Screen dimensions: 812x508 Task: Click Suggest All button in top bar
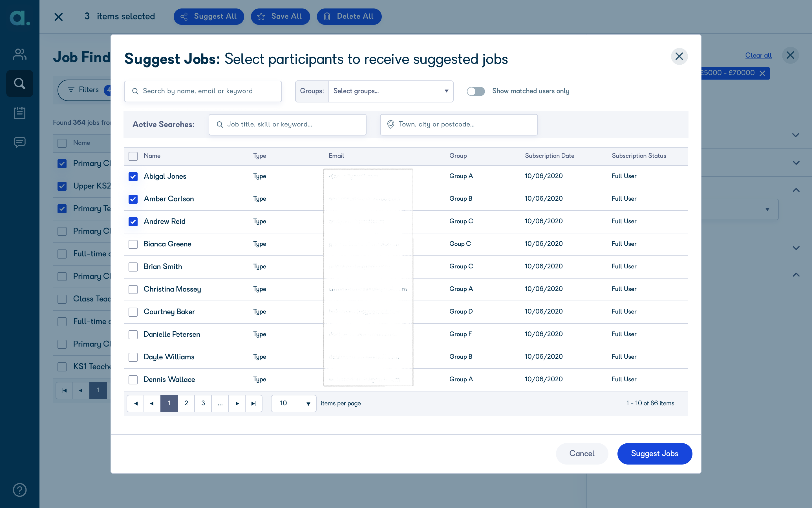(209, 16)
